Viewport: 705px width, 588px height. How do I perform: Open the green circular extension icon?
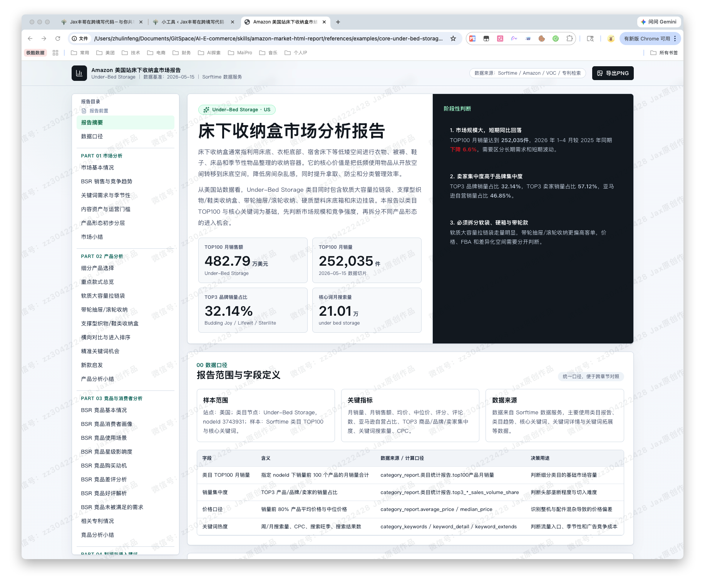coord(556,39)
